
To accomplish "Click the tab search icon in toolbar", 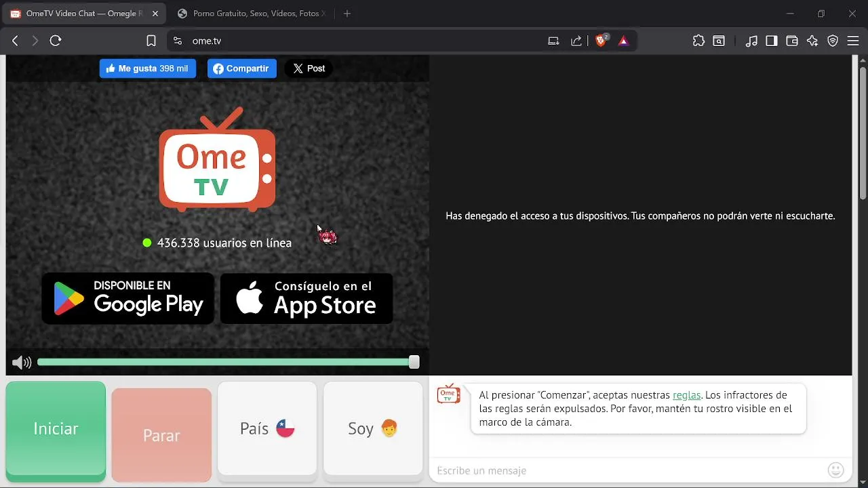I will 719,41.
